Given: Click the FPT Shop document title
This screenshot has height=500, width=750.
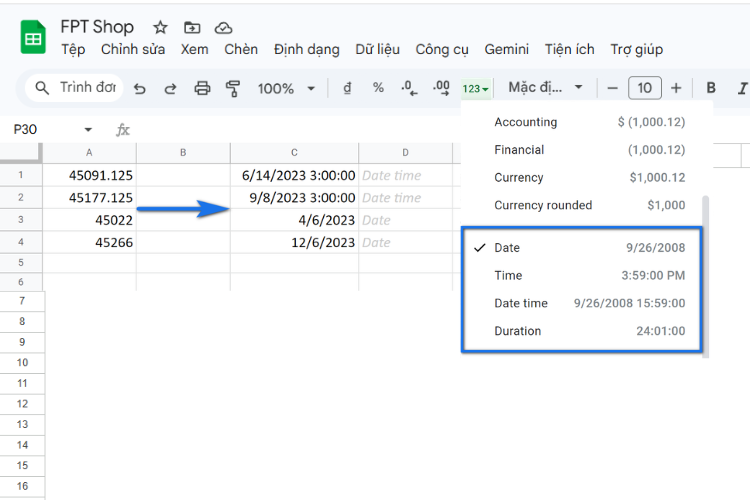Looking at the screenshot, I should click(97, 27).
